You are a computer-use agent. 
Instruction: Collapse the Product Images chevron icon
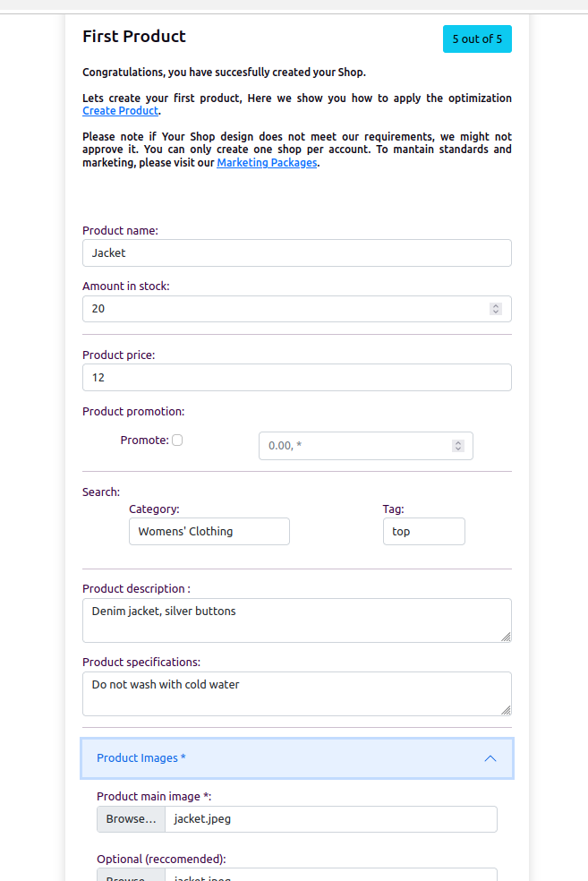click(x=490, y=758)
